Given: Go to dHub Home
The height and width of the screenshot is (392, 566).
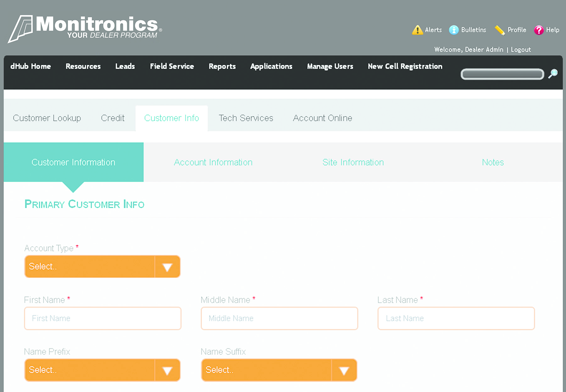Looking at the screenshot, I should [x=31, y=66].
